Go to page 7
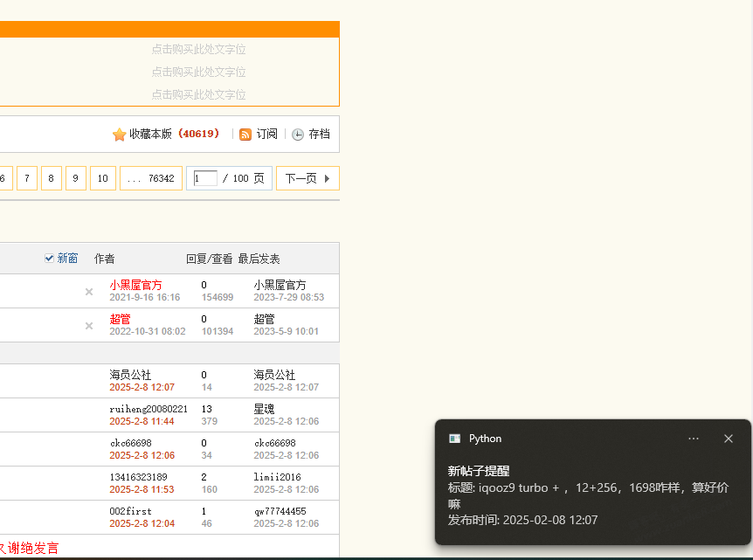Image resolution: width=753 pixels, height=560 pixels. pos(27,178)
